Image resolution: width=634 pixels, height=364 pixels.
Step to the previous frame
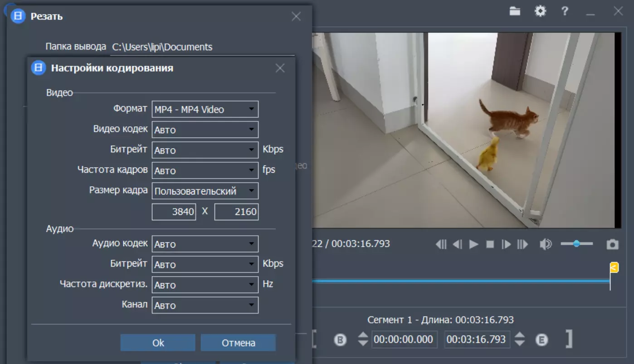(458, 244)
